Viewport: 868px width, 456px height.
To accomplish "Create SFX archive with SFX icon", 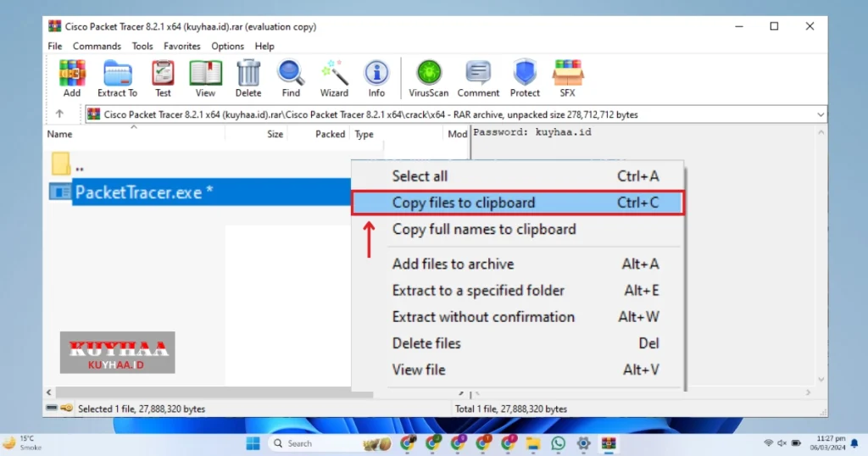I will coord(567,78).
